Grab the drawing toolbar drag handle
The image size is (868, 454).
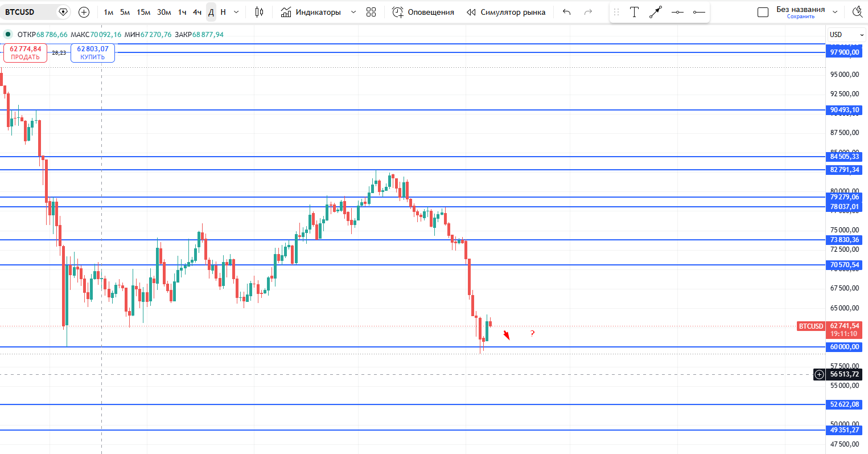click(x=616, y=12)
